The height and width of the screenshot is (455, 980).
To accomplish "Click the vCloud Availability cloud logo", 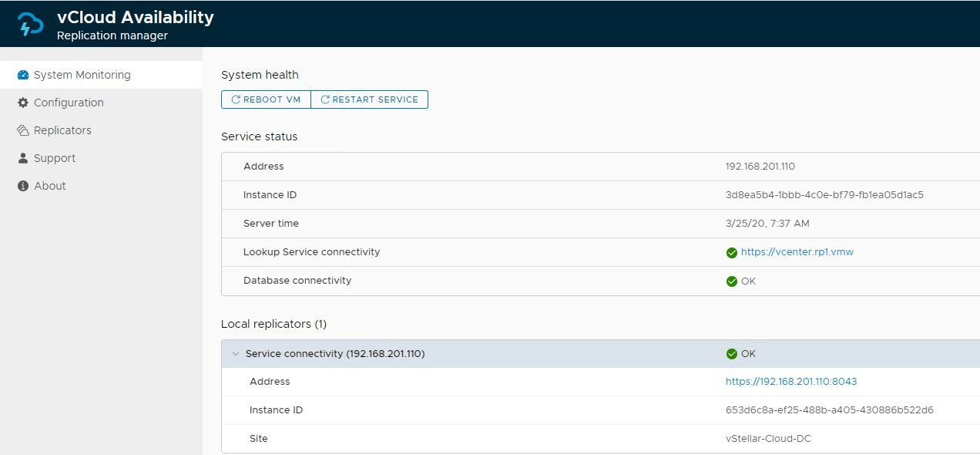I will point(31,24).
